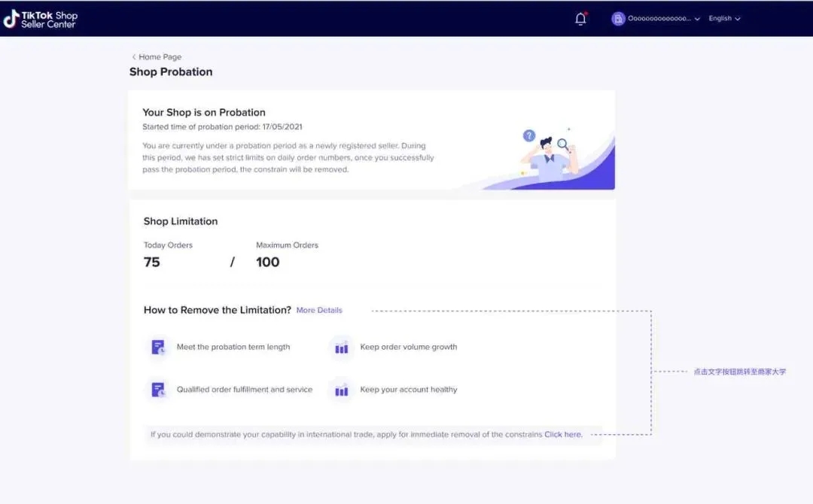Open the More Details link

click(319, 310)
